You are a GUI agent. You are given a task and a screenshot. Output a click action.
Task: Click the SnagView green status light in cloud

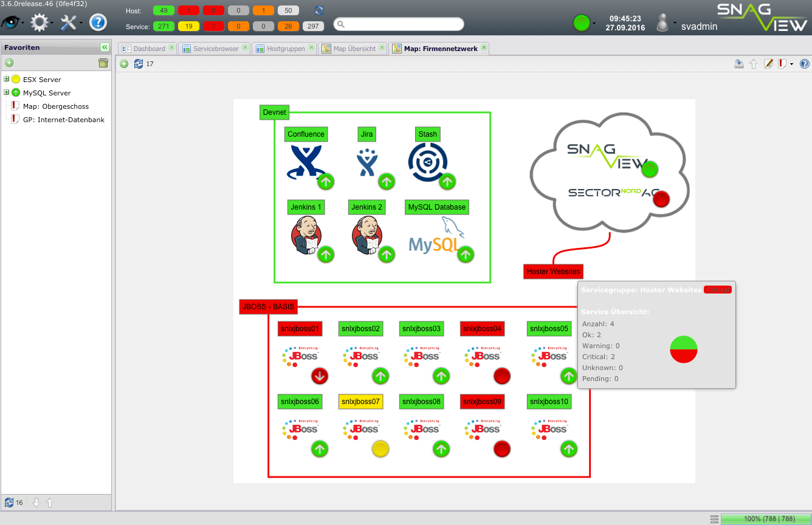click(650, 170)
